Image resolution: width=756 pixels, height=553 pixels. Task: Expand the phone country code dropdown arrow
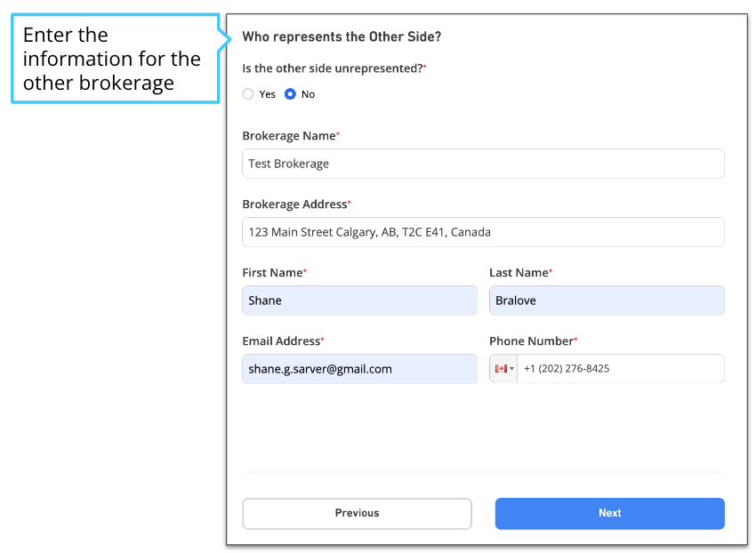tap(512, 369)
